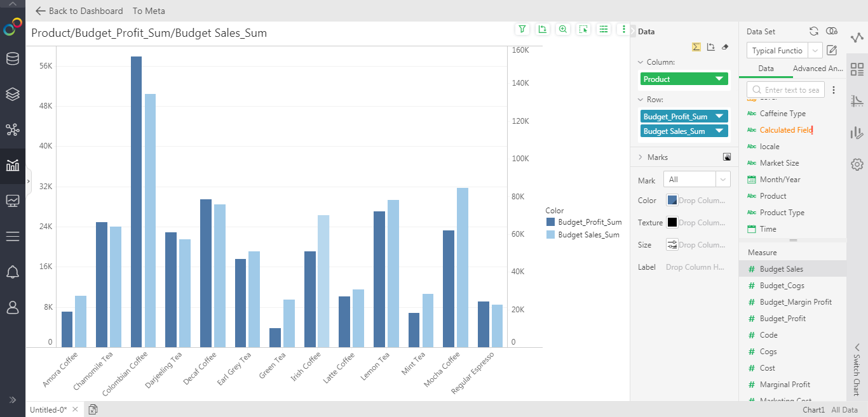The width and height of the screenshot is (868, 417).
Task: Select the Untitled-0 bottom tab
Action: (48, 410)
